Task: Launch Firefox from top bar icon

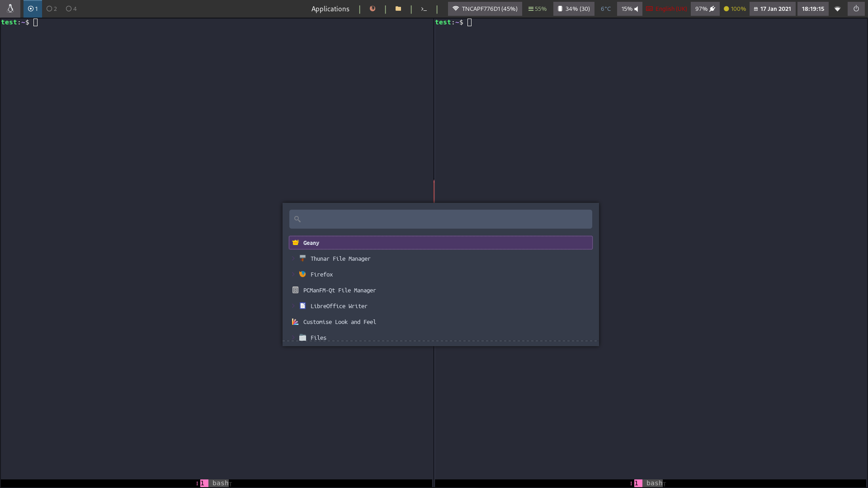Action: [373, 9]
